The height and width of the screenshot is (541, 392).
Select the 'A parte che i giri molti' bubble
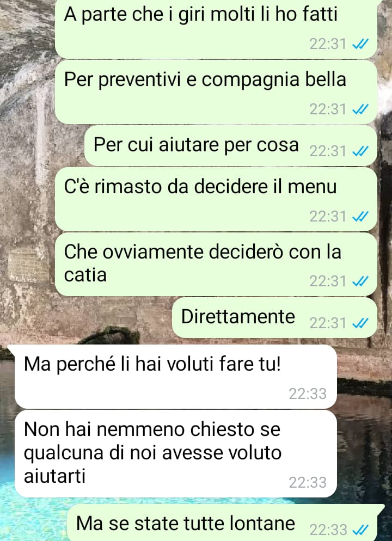[216, 29]
